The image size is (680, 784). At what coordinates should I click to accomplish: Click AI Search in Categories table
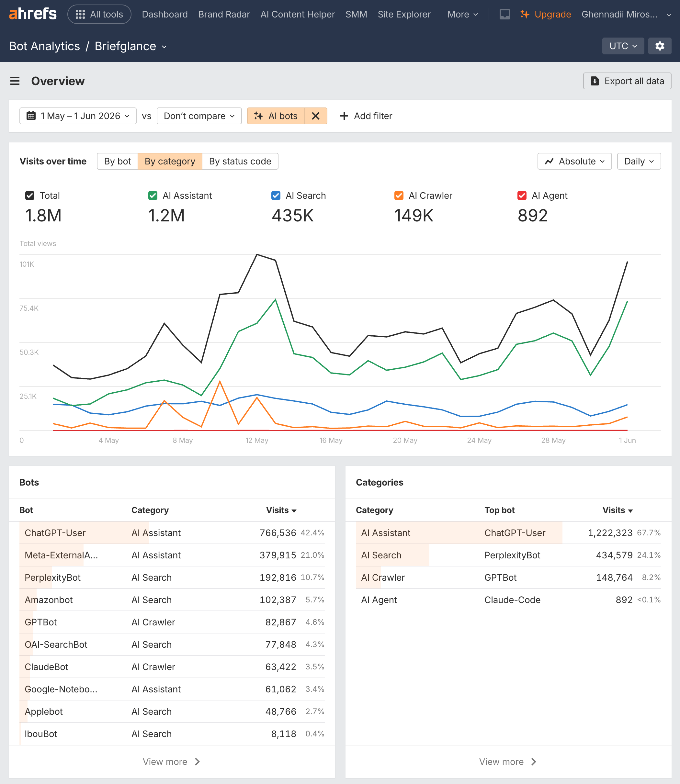381,555
